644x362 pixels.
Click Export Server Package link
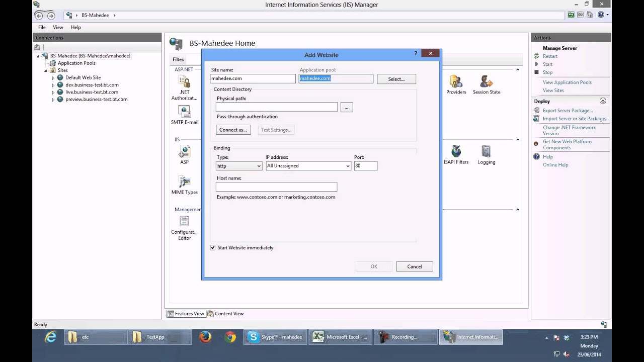pos(568,111)
